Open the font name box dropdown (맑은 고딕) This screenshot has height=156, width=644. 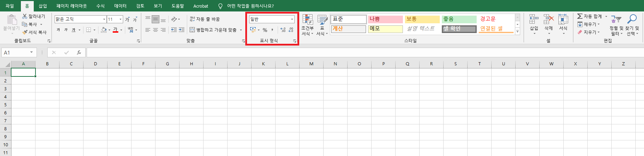(x=104, y=19)
